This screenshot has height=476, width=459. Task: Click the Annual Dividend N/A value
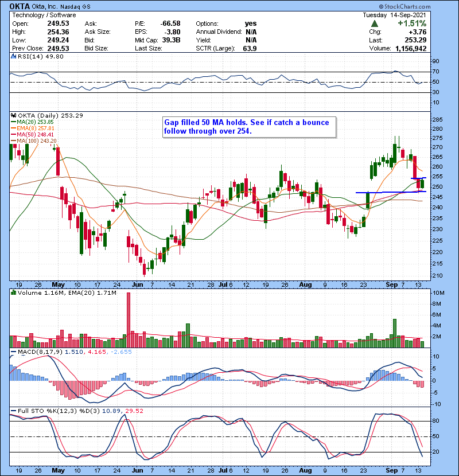[x=251, y=32]
